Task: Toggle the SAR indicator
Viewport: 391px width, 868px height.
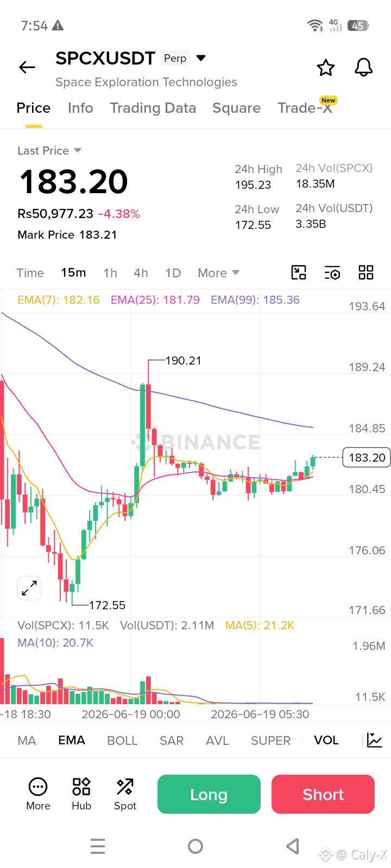Action: [172, 741]
